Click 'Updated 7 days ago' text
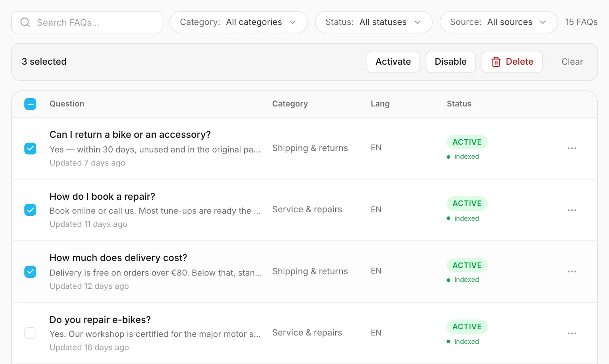Viewport: 609px width, 364px height. pyautogui.click(x=88, y=163)
